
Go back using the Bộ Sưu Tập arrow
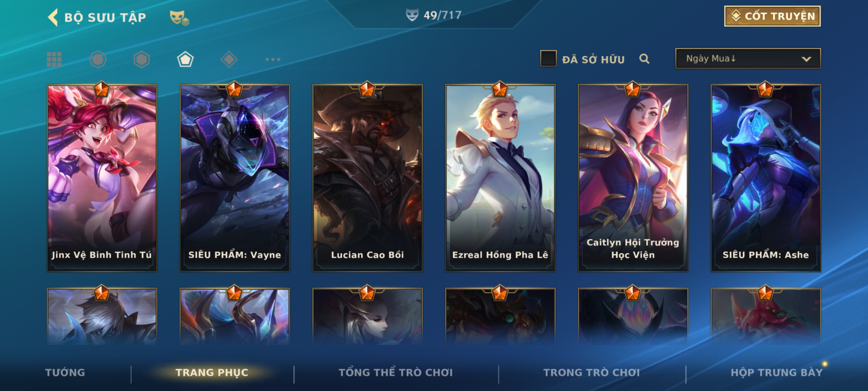53,17
